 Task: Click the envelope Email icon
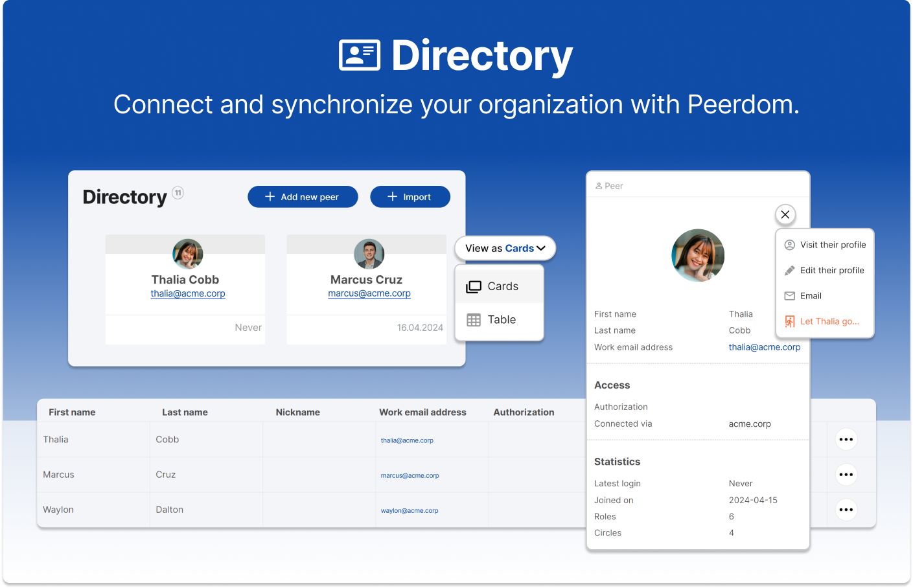click(x=789, y=296)
